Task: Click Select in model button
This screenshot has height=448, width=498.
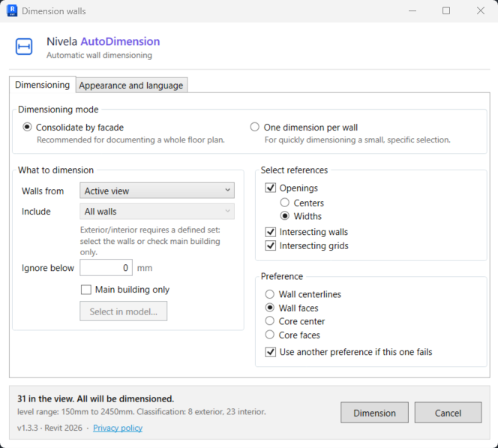Action: (123, 311)
